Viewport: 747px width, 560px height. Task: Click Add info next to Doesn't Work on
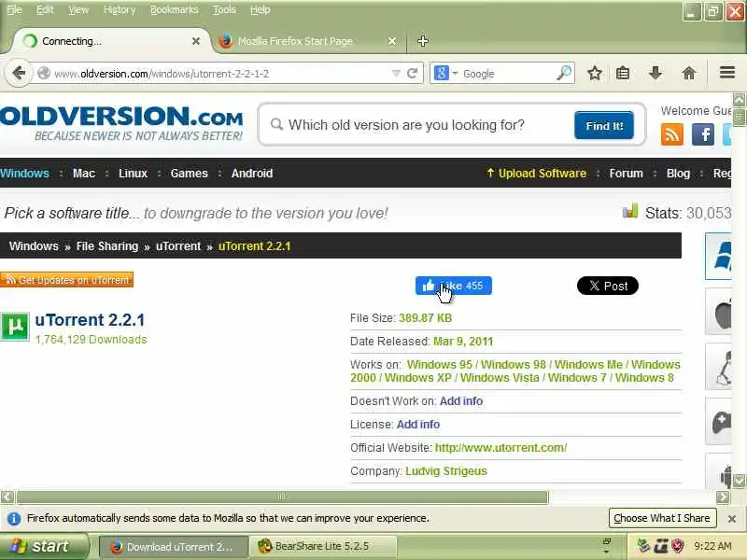pyautogui.click(x=461, y=401)
